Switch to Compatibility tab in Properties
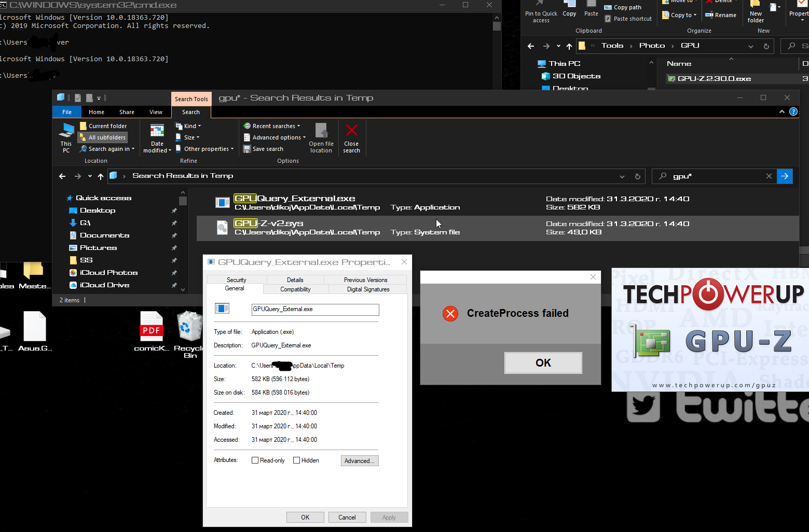The width and height of the screenshot is (809, 532). pyautogui.click(x=295, y=289)
